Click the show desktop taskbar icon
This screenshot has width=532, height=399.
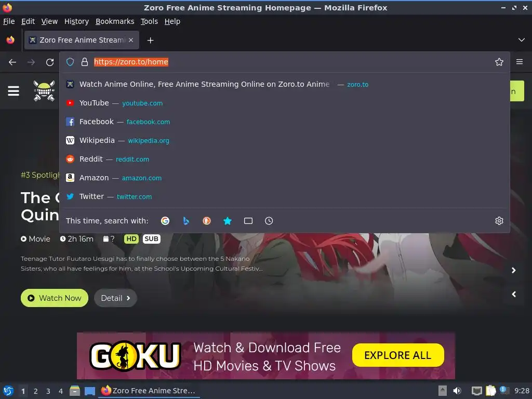coord(89,391)
